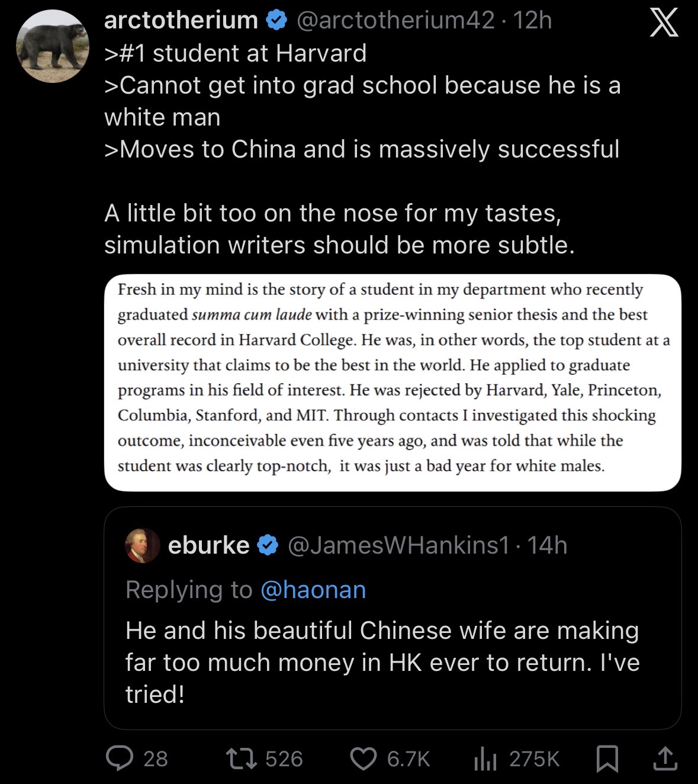The image size is (698, 784).
Task: Like the post with heart icon
Action: click(x=364, y=759)
